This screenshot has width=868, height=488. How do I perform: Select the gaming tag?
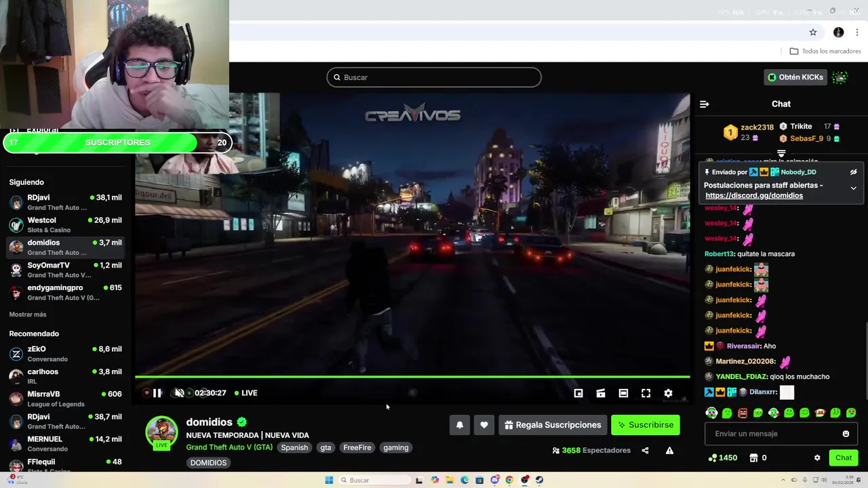(396, 447)
